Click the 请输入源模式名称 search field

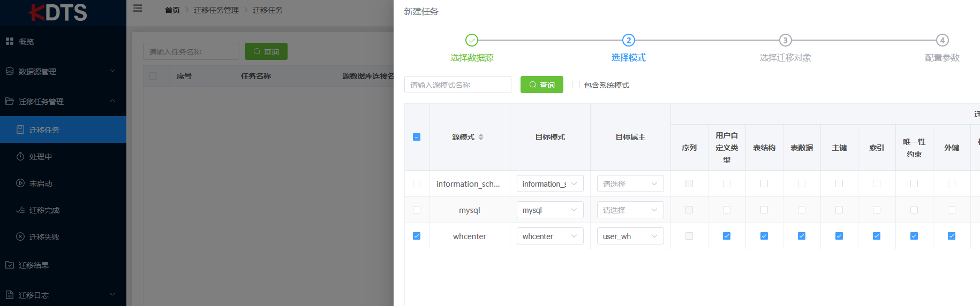[x=457, y=85]
